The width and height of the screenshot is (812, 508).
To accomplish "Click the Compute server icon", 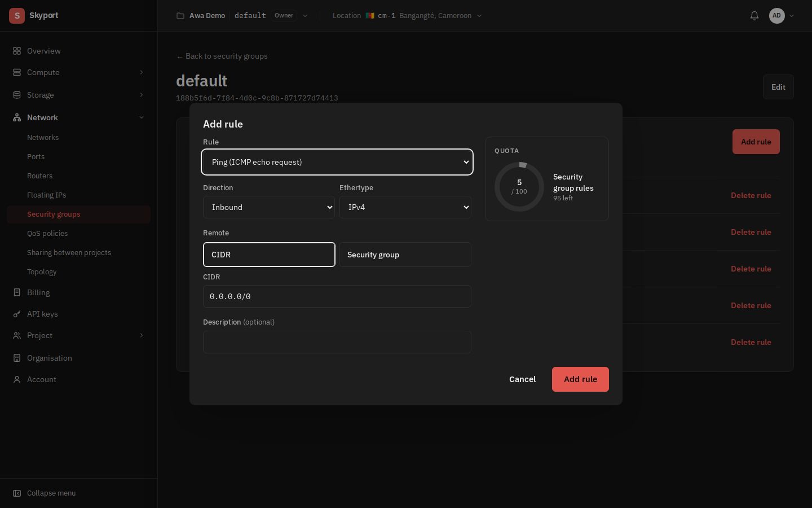I will click(x=17, y=72).
